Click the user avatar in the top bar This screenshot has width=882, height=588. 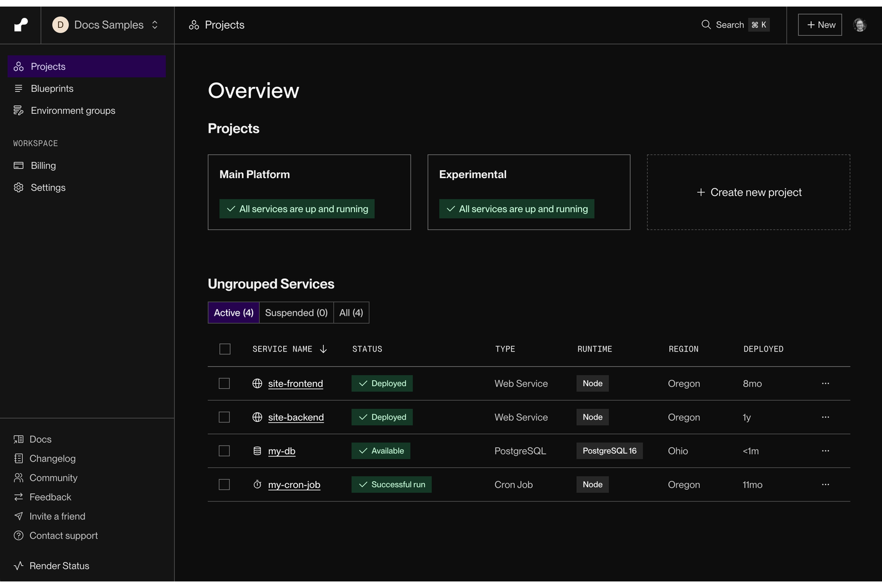[x=859, y=24]
